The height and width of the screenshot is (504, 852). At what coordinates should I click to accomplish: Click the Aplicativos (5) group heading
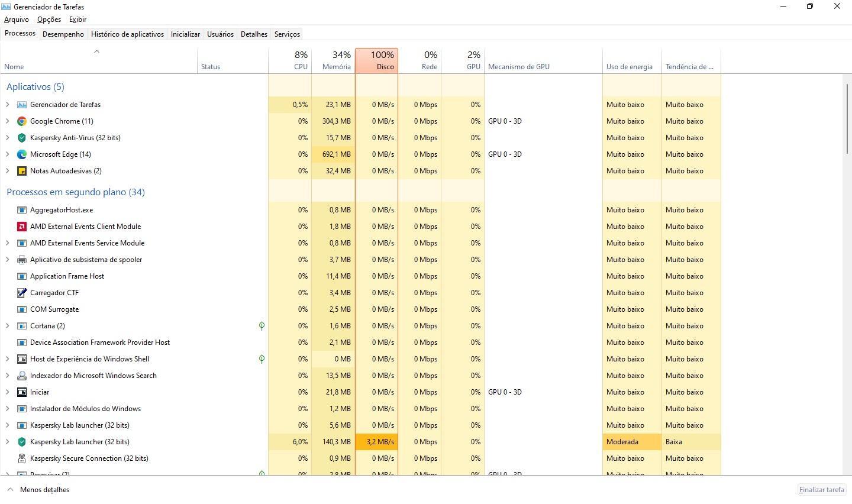(x=35, y=87)
